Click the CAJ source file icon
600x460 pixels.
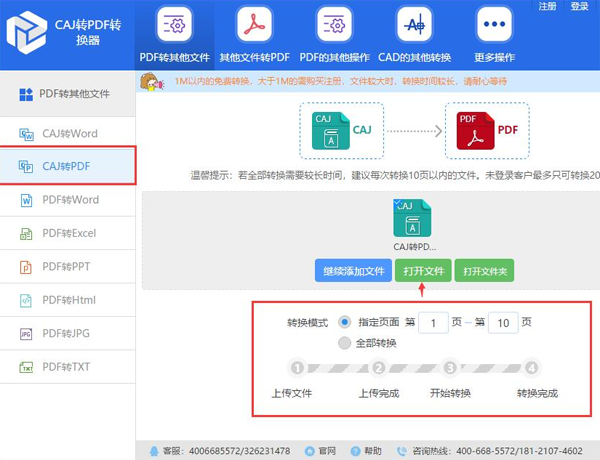(x=331, y=130)
